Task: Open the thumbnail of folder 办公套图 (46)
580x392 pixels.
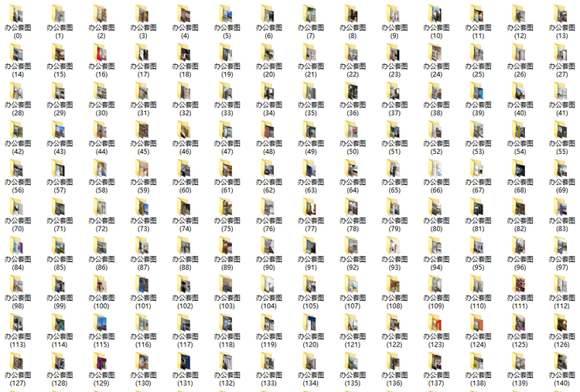Action: tap(185, 129)
